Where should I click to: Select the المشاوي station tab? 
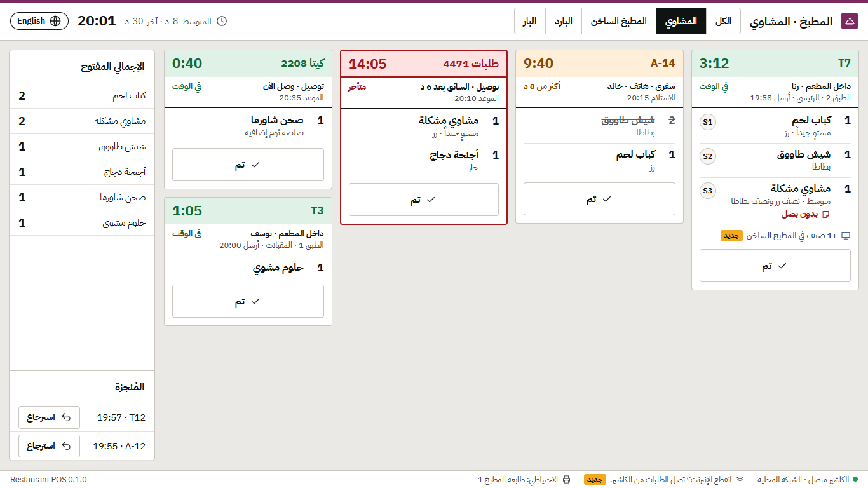click(x=681, y=21)
